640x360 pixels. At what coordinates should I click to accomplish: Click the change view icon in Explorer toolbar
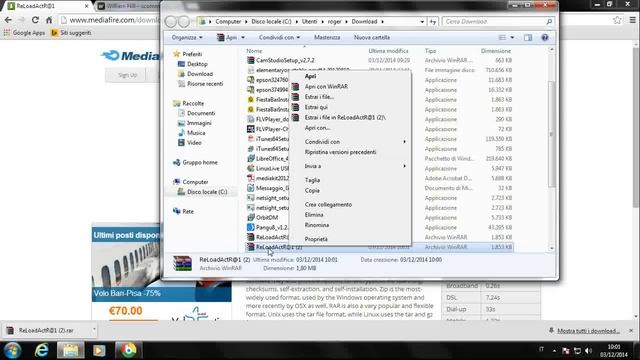[x=502, y=38]
